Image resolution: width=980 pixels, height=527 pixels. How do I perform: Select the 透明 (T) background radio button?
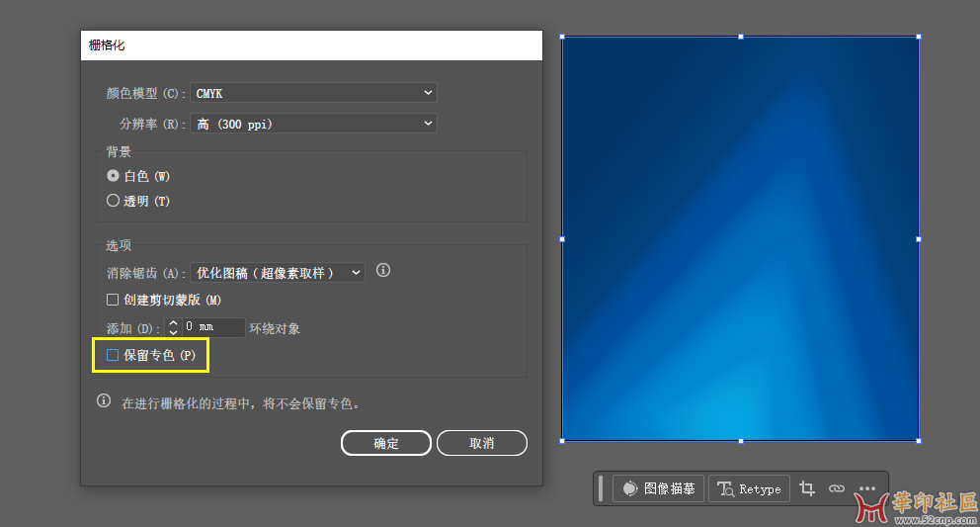pyautogui.click(x=113, y=201)
